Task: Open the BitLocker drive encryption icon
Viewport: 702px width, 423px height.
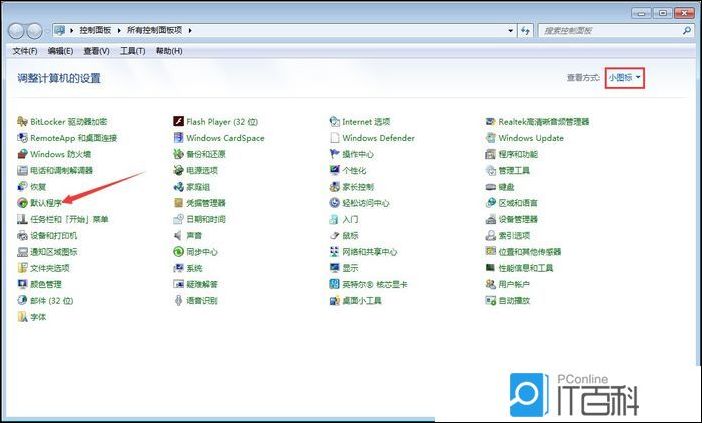Action: [22, 121]
